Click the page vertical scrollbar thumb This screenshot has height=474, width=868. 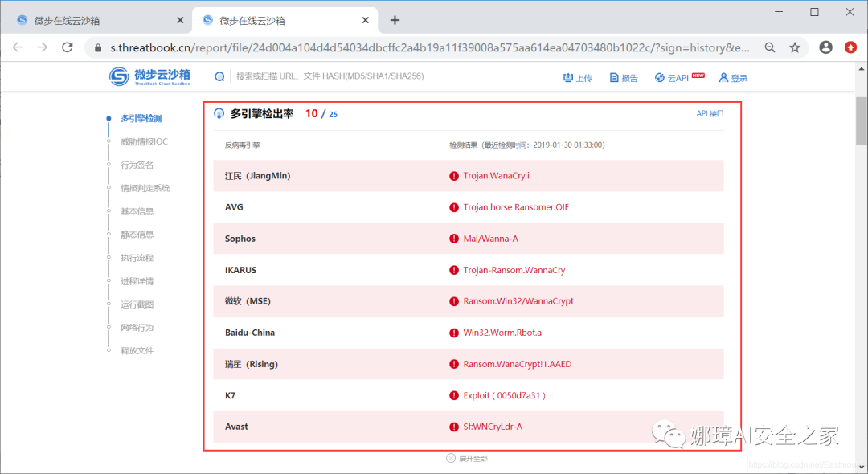pyautogui.click(x=862, y=121)
